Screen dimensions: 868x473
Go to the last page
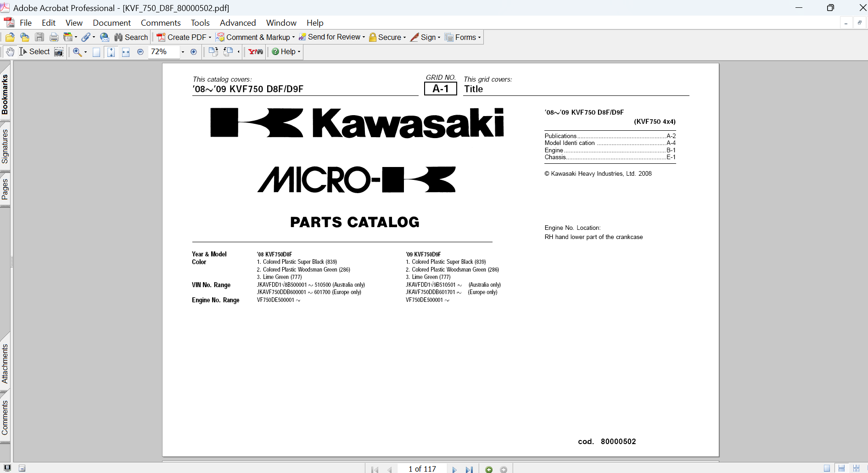click(469, 469)
